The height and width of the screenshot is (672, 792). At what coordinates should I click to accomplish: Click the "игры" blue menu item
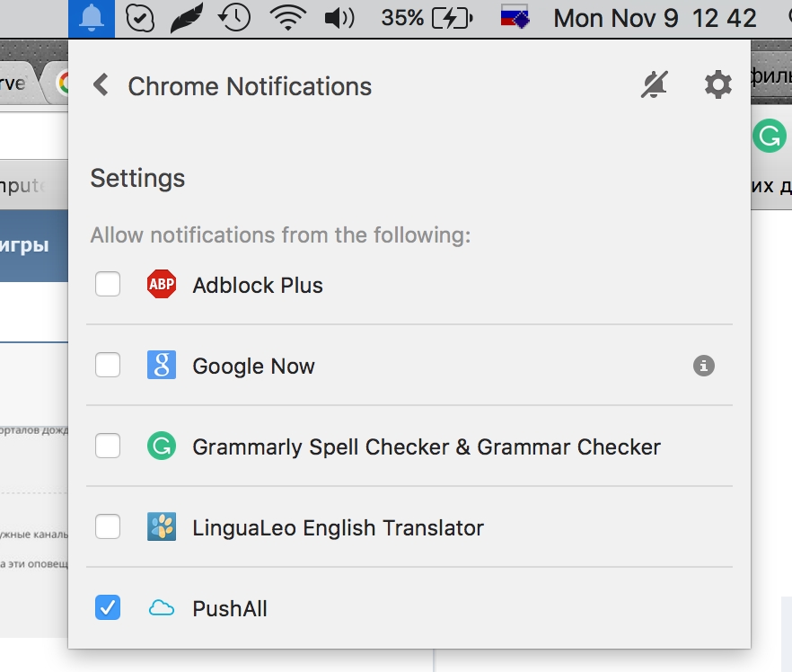click(25, 245)
